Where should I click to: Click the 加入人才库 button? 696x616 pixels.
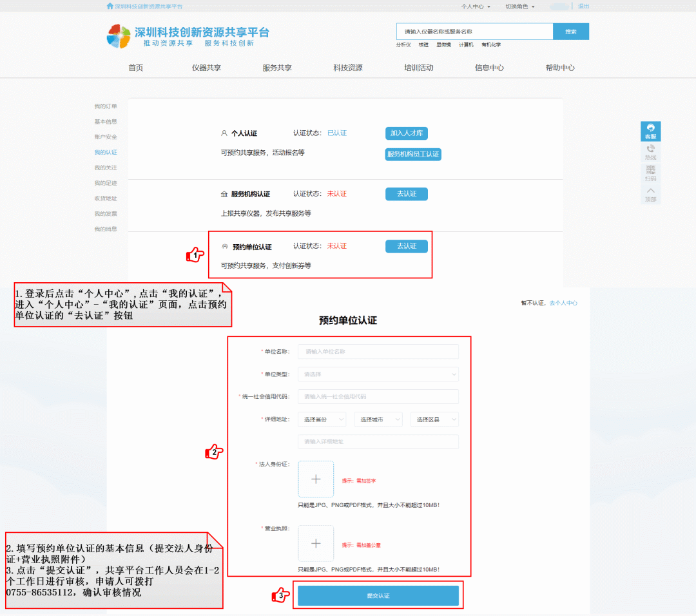[x=406, y=133]
